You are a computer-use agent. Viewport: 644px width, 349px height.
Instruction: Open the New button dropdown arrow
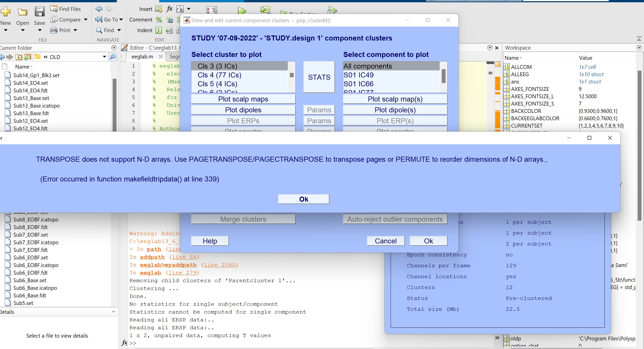pos(6,30)
